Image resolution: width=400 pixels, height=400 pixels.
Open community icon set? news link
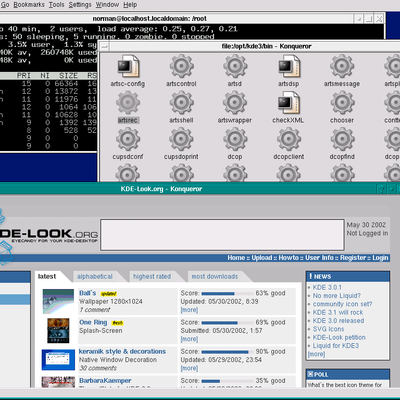click(342, 304)
